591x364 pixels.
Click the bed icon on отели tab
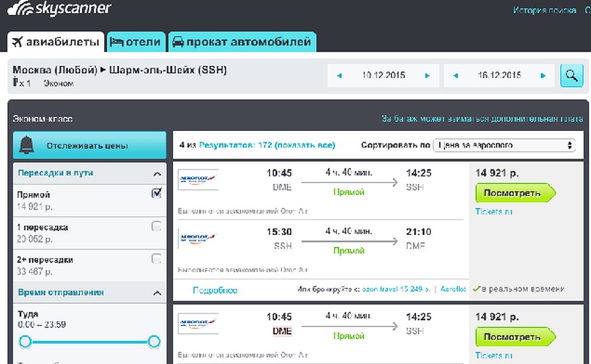[116, 42]
